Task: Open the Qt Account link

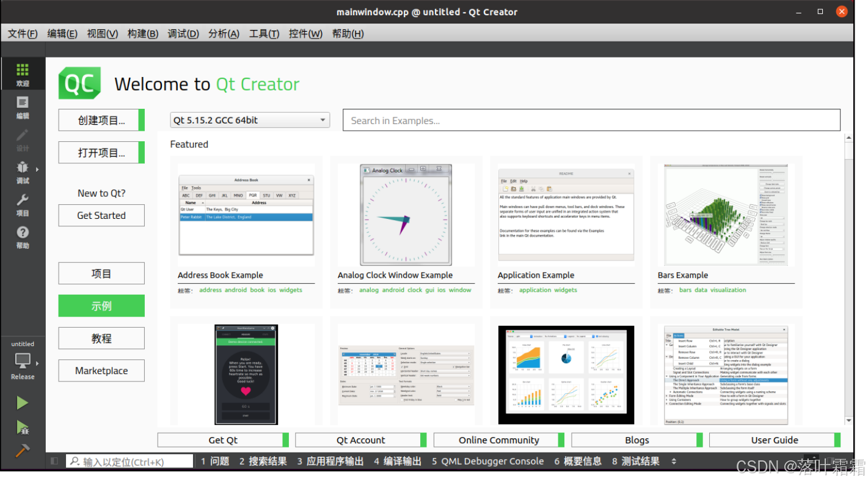Action: coord(361,440)
